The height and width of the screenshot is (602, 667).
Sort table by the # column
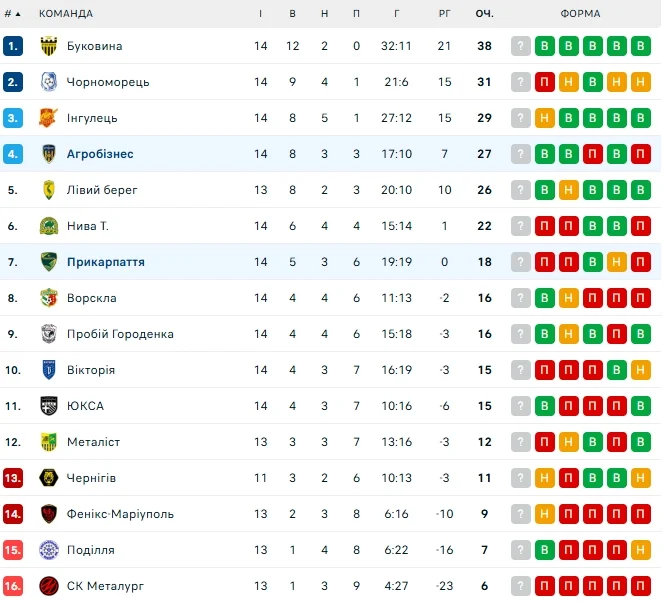pos(12,14)
